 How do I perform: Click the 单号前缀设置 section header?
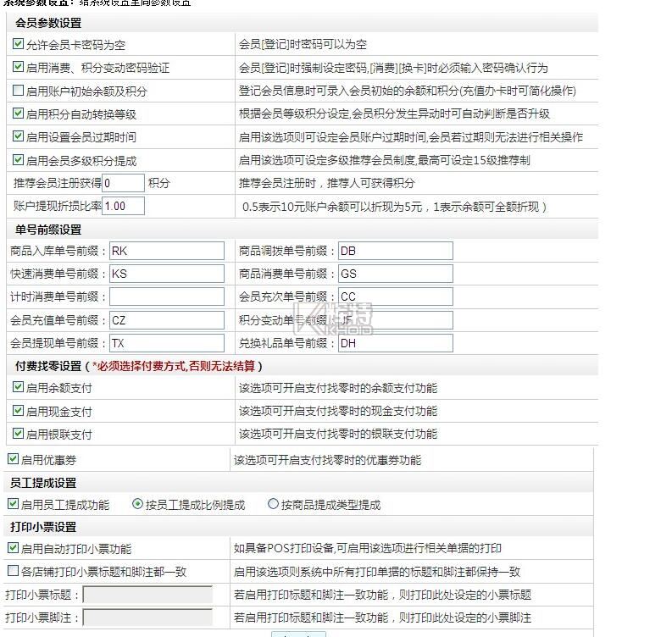point(48,230)
